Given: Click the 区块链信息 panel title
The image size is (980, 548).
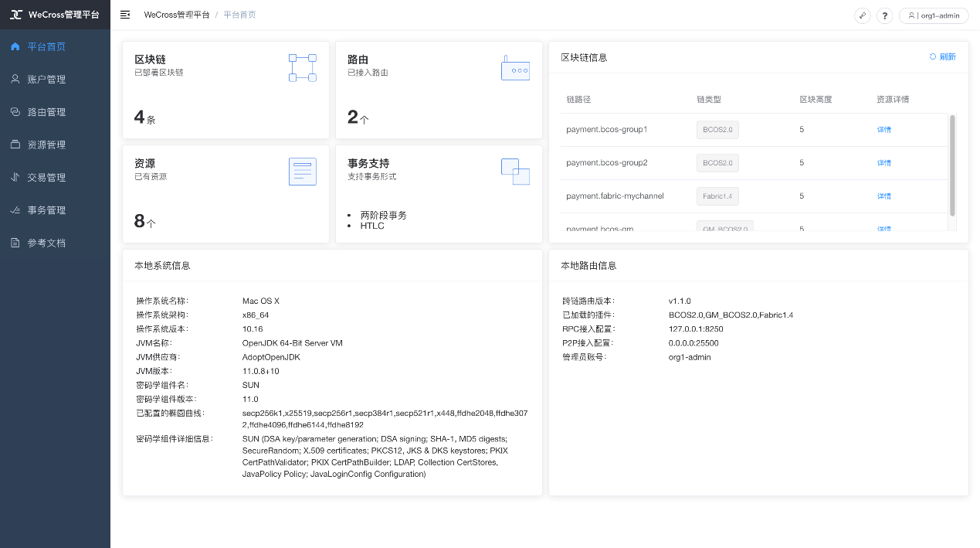Looking at the screenshot, I should [x=584, y=57].
